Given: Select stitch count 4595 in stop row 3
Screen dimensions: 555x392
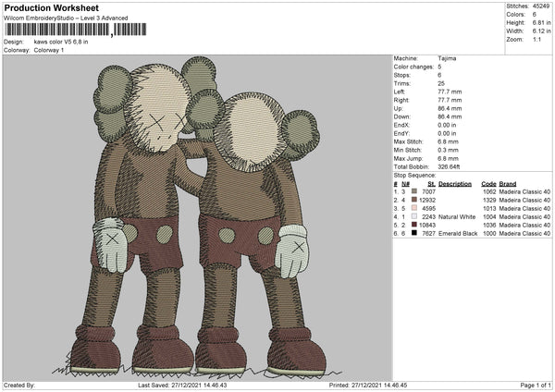Looking at the screenshot, I should click(428, 209).
